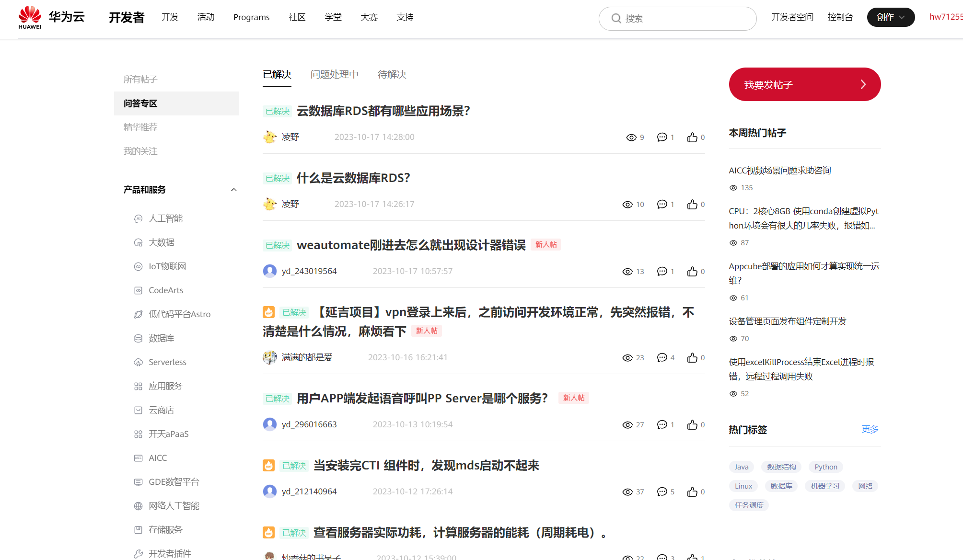Like the 云数据库RDS都有哪些应用场景 post

click(x=692, y=137)
